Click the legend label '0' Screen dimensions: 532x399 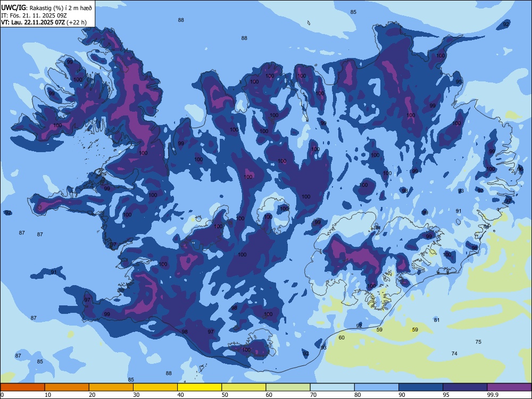(2, 395)
